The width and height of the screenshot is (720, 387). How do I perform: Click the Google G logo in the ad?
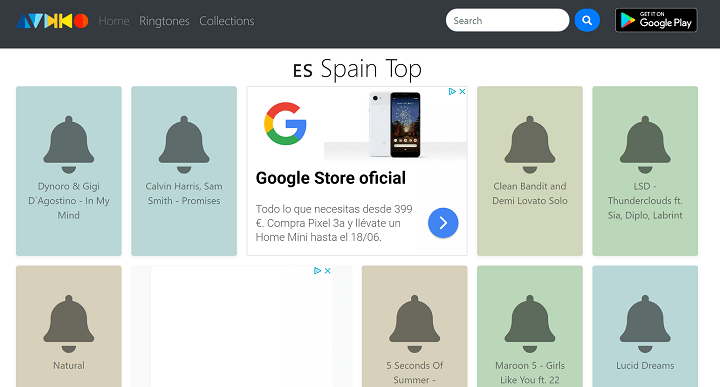tap(285, 123)
